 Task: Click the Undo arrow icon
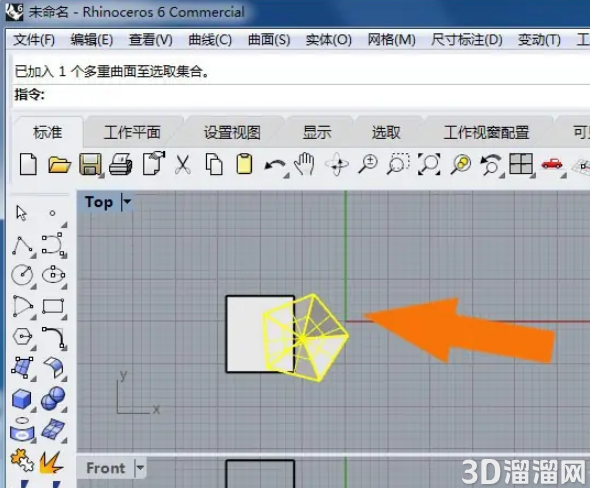275,165
